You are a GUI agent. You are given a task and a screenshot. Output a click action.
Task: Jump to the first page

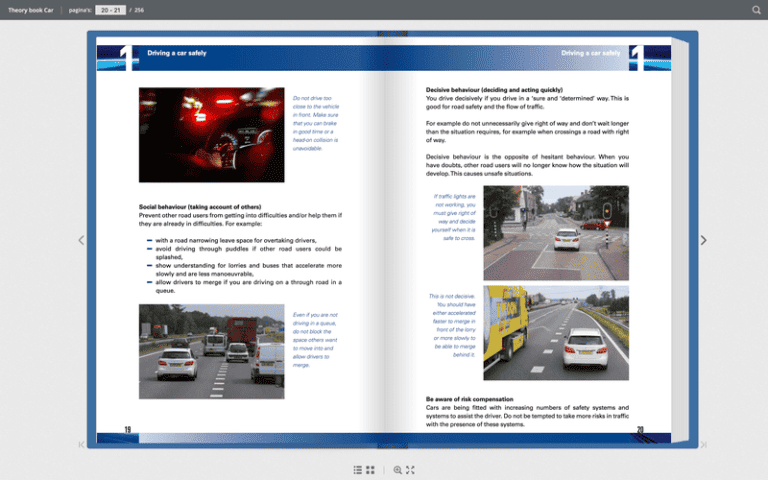click(82, 445)
